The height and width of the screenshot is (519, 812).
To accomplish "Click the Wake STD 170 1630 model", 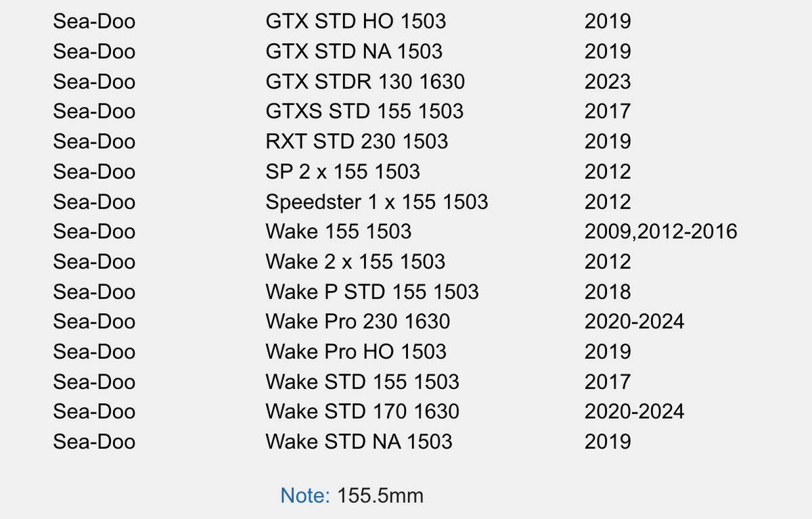I will [362, 411].
